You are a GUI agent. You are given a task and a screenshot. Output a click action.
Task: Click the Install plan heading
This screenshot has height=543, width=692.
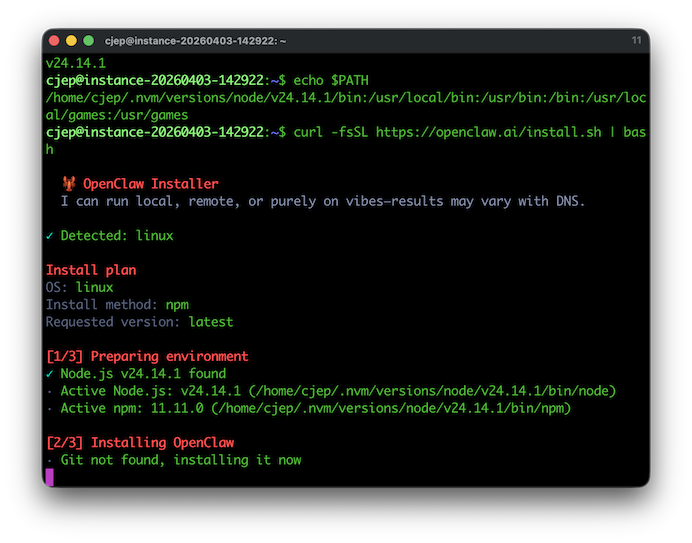coord(91,270)
